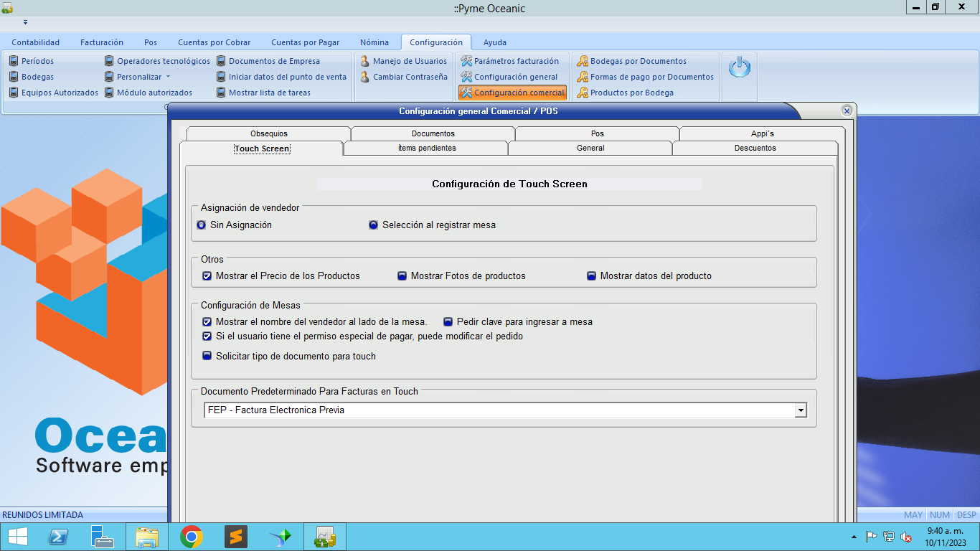Click Cambiar Contraseña icon

point(365,77)
